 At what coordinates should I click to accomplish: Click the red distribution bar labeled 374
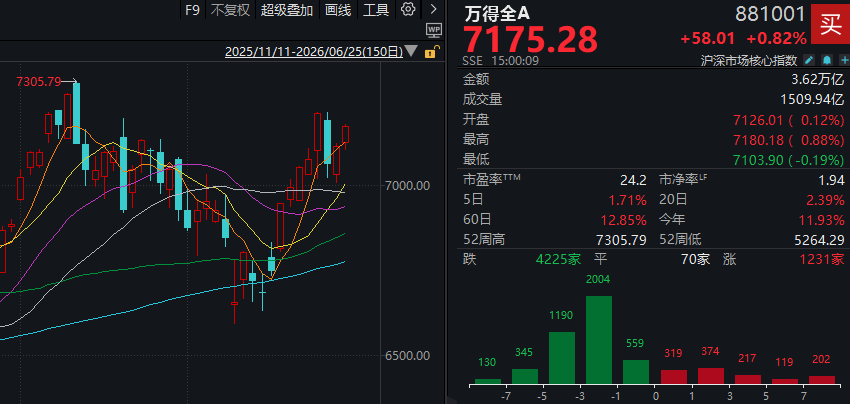tap(711, 376)
